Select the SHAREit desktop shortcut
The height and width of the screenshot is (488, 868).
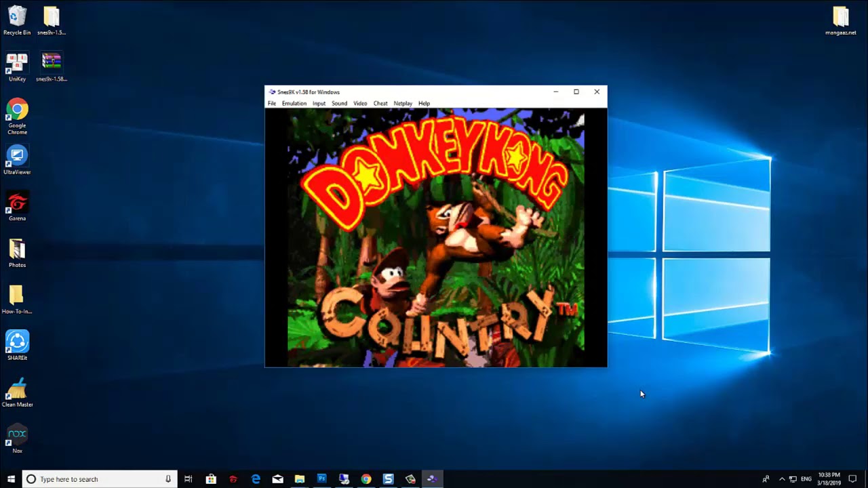coord(17,346)
